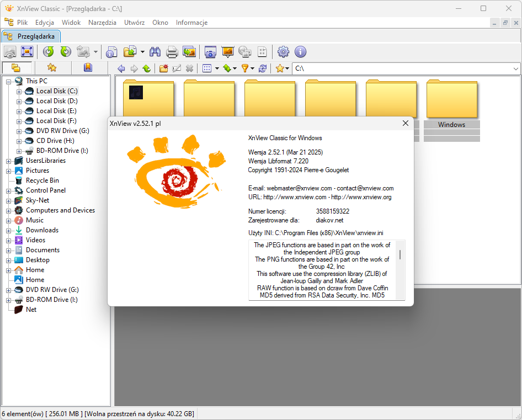Click the blue About info icon
The width and height of the screenshot is (522, 420).
click(300, 52)
